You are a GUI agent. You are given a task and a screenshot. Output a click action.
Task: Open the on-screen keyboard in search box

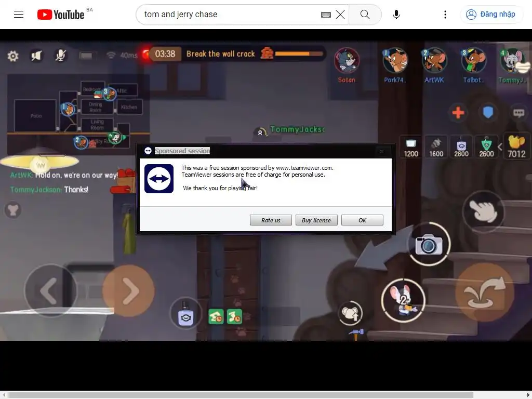326,15
